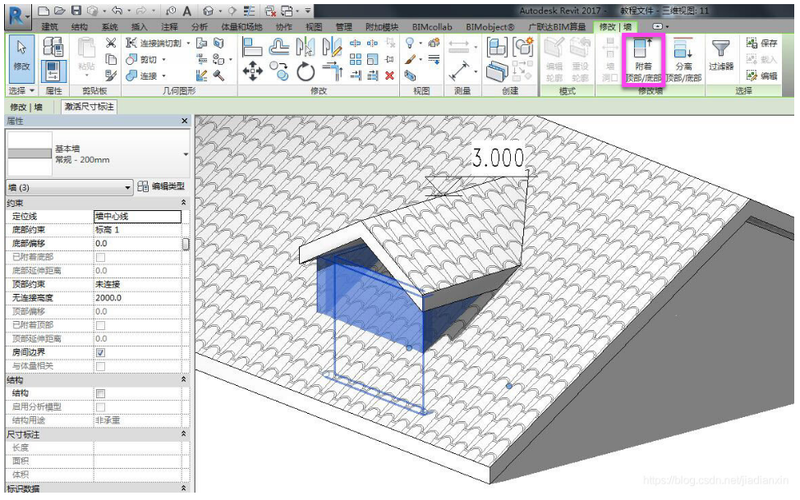Click the Move tool with four arrows
The height and width of the screenshot is (500, 800).
(x=253, y=70)
